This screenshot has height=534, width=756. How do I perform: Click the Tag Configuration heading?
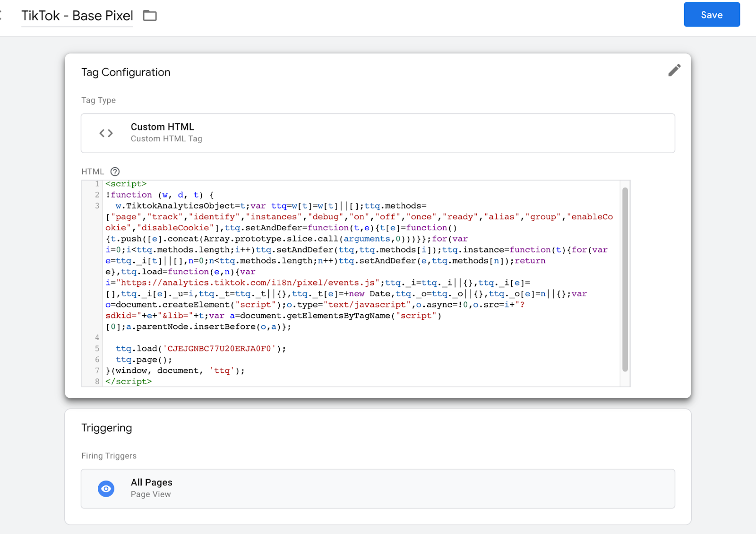pyautogui.click(x=126, y=72)
